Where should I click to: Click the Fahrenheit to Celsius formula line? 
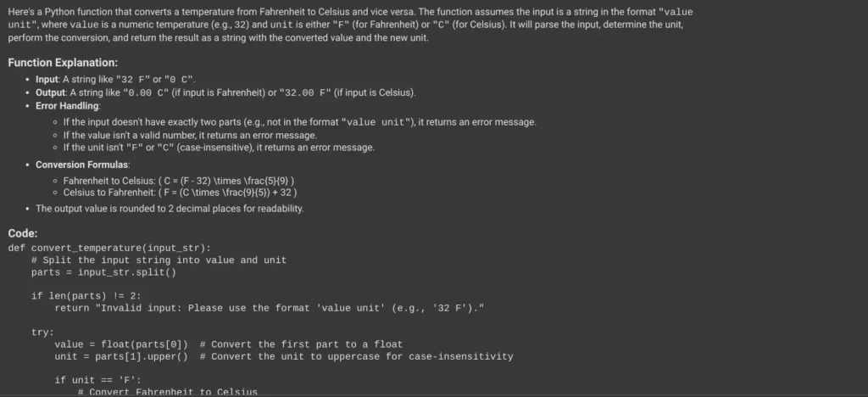tap(179, 181)
